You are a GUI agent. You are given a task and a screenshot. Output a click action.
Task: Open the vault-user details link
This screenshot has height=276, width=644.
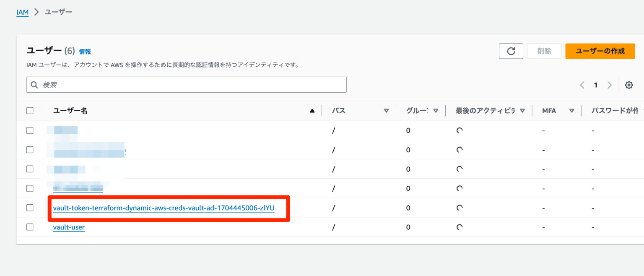[x=68, y=227]
